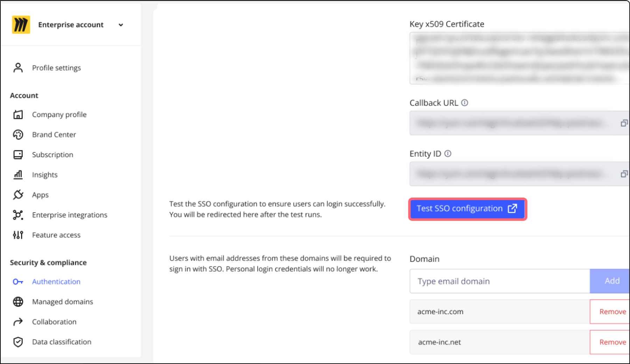
Task: Click the Insights bar chart icon
Action: [x=18, y=174]
